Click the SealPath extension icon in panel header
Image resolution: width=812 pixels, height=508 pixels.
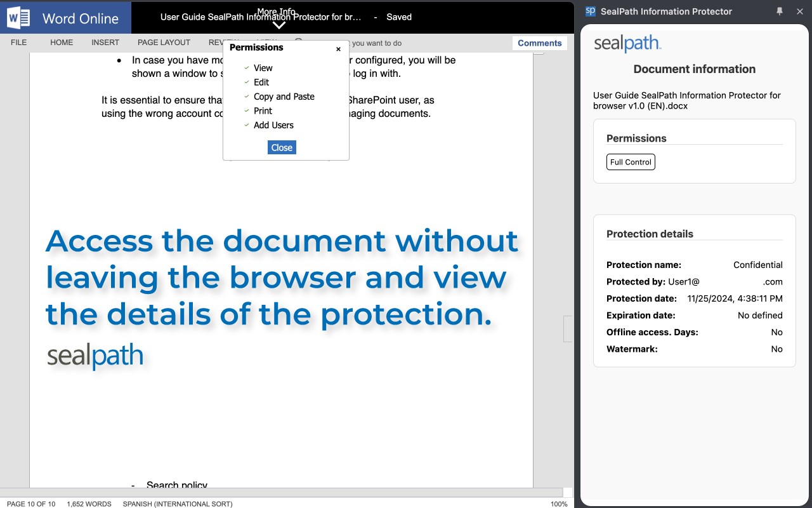(591, 11)
